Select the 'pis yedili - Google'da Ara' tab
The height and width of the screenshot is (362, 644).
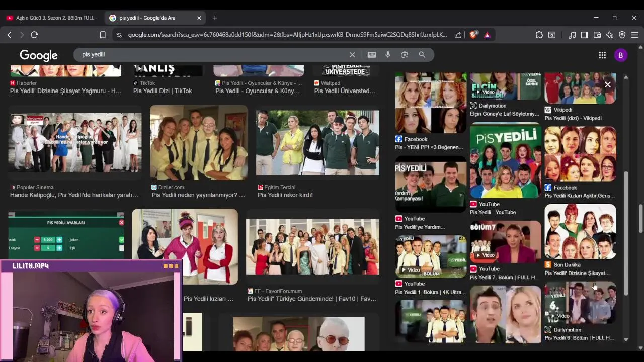(x=155, y=18)
